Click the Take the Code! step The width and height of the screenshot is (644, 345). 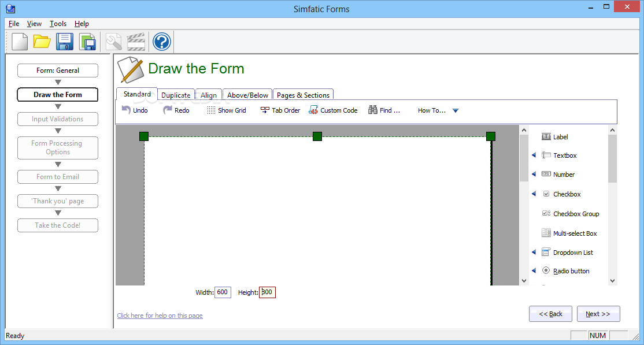pos(57,225)
